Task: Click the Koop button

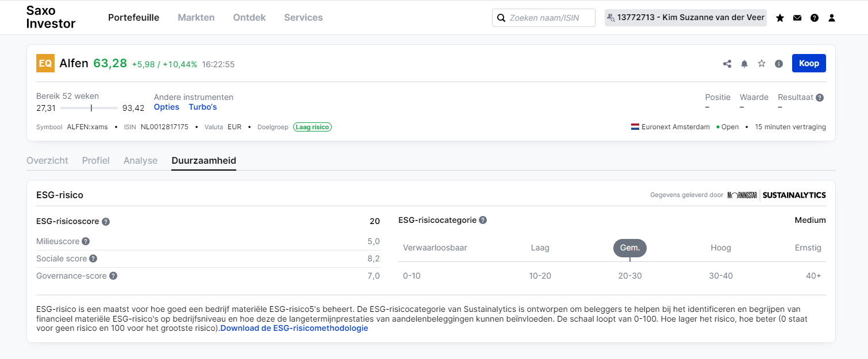Action: pos(809,63)
